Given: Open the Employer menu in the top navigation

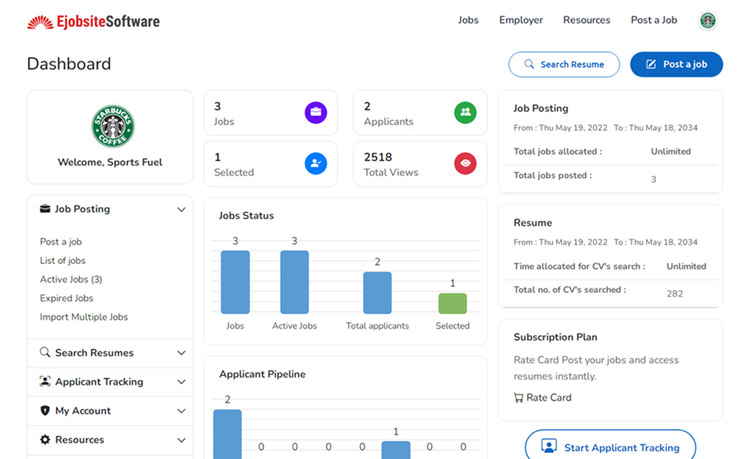Looking at the screenshot, I should pyautogui.click(x=521, y=20).
